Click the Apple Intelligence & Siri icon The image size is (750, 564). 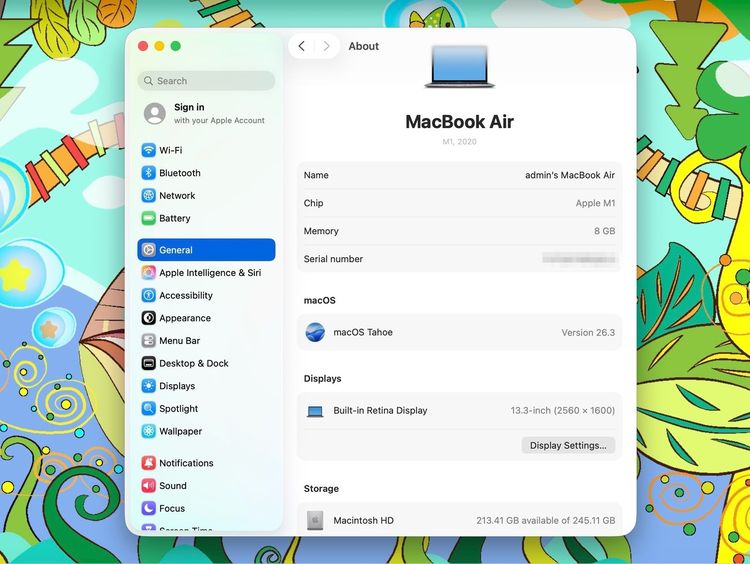149,273
